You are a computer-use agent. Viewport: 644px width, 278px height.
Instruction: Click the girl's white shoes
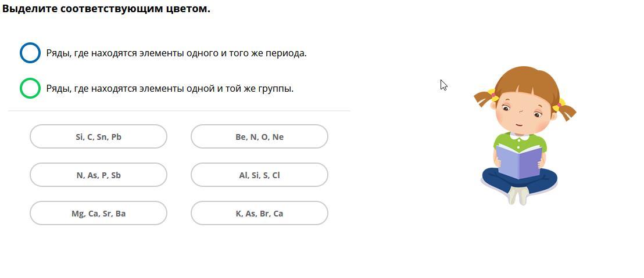(x=518, y=196)
